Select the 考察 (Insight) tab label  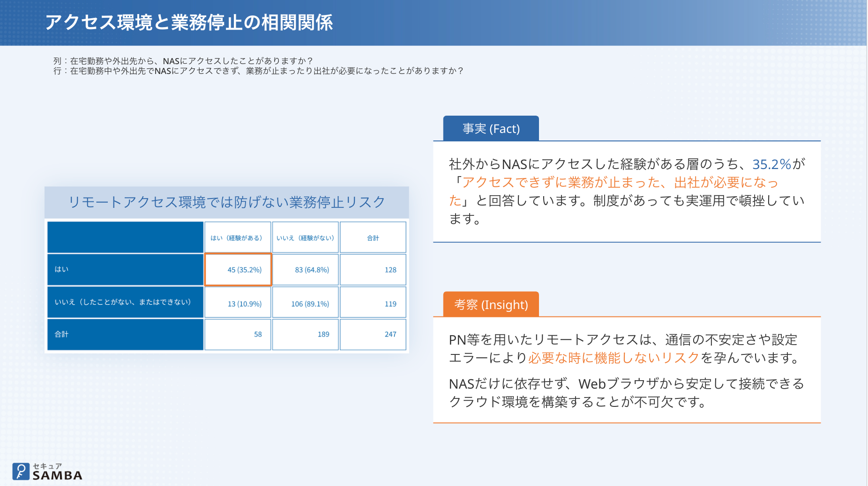pyautogui.click(x=491, y=304)
